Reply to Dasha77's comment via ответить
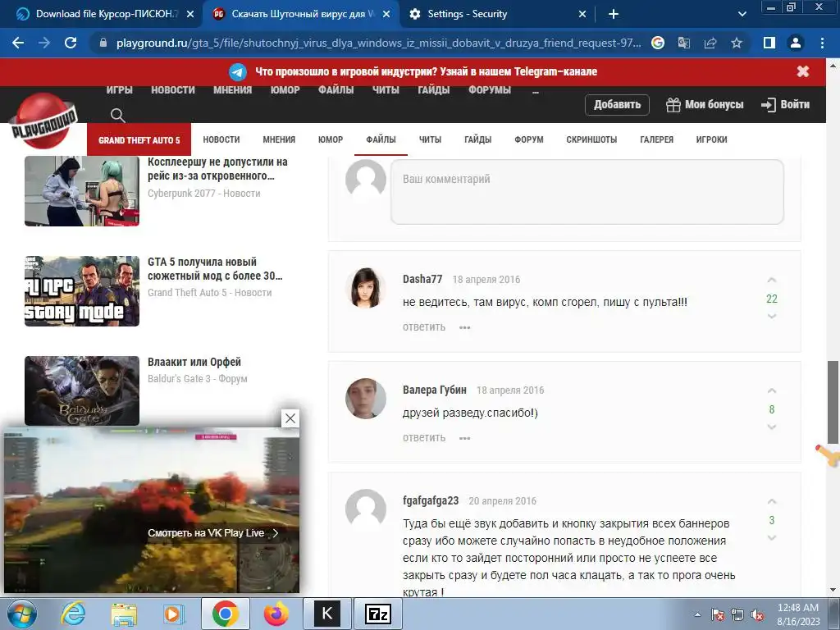Screen dimensions: 840x630 coord(424,326)
